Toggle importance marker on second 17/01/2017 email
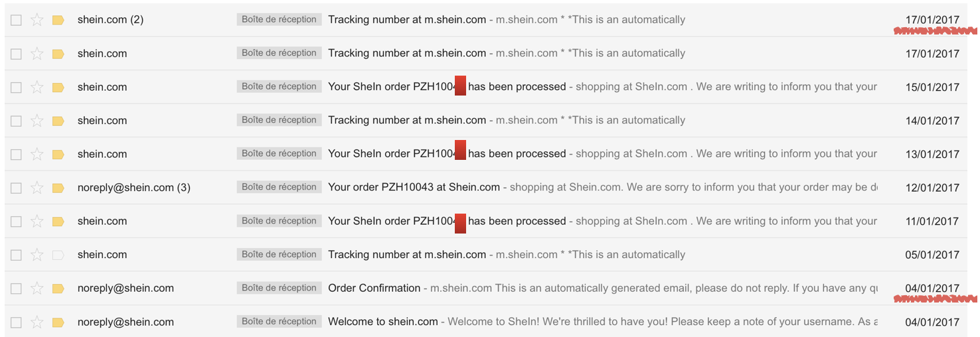Viewport: 980px width, 337px height. click(58, 54)
